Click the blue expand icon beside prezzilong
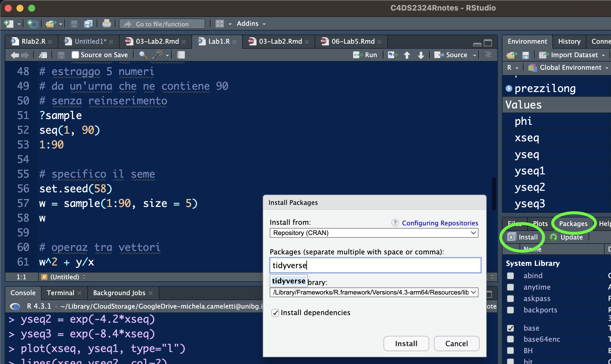Viewport: 611px width, 364px height. (x=509, y=88)
